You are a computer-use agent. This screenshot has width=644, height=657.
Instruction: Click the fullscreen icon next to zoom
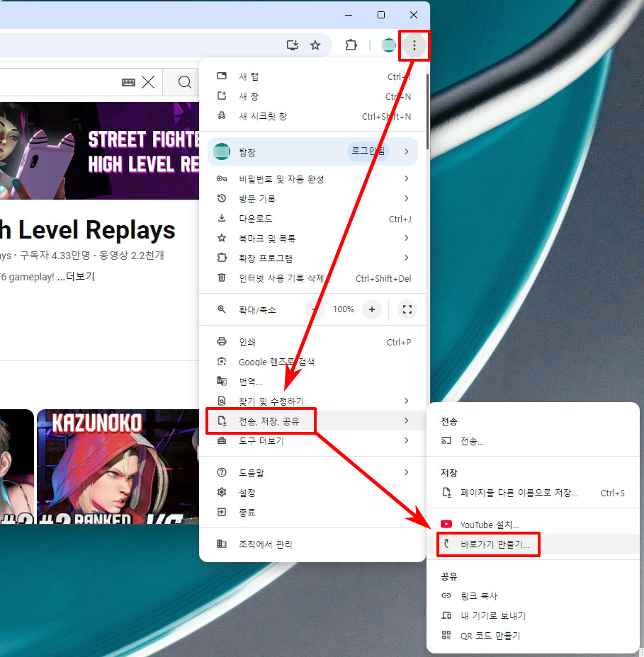click(407, 309)
